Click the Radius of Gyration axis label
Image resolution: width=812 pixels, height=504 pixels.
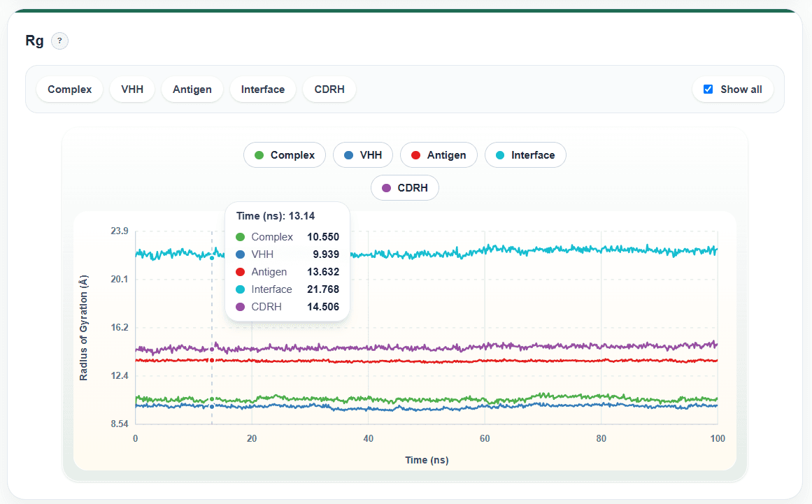tap(83, 328)
